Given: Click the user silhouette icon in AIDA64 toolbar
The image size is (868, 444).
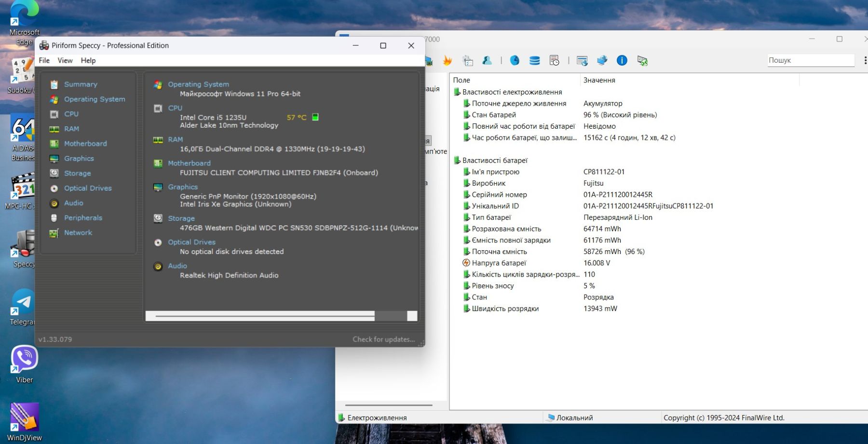Looking at the screenshot, I should (x=487, y=60).
